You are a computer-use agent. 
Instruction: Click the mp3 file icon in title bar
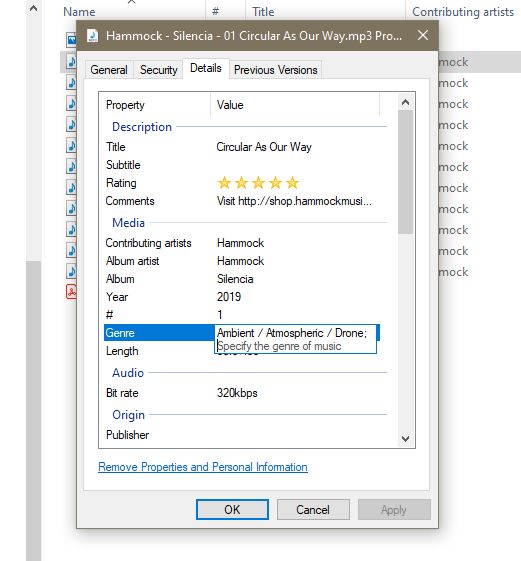pos(92,36)
